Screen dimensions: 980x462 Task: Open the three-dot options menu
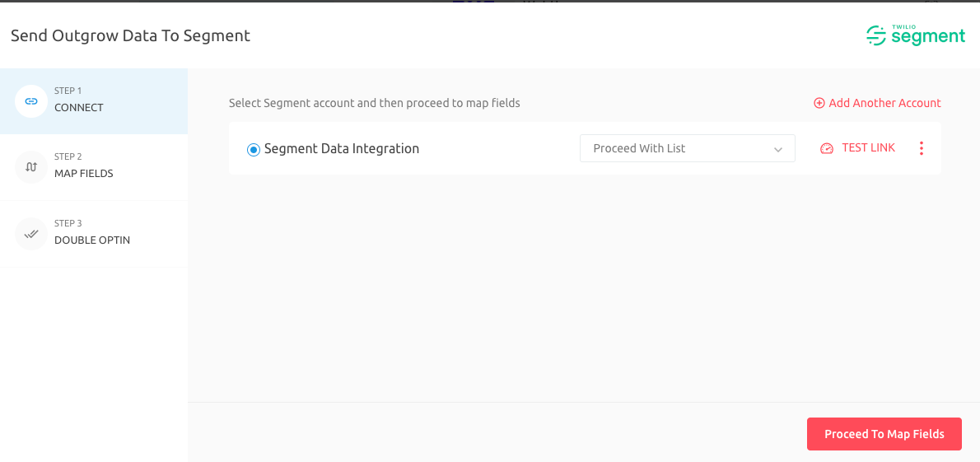[x=921, y=148]
